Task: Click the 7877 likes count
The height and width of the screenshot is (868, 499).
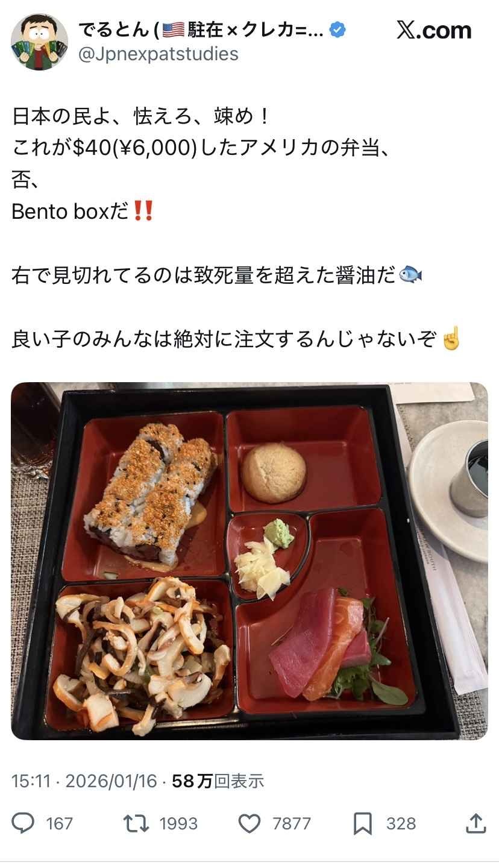Action: coord(292,823)
